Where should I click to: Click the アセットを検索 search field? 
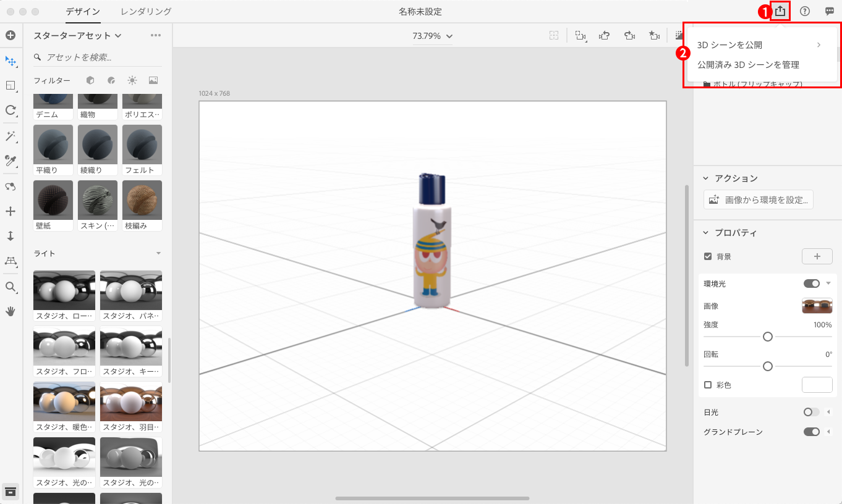tap(98, 57)
